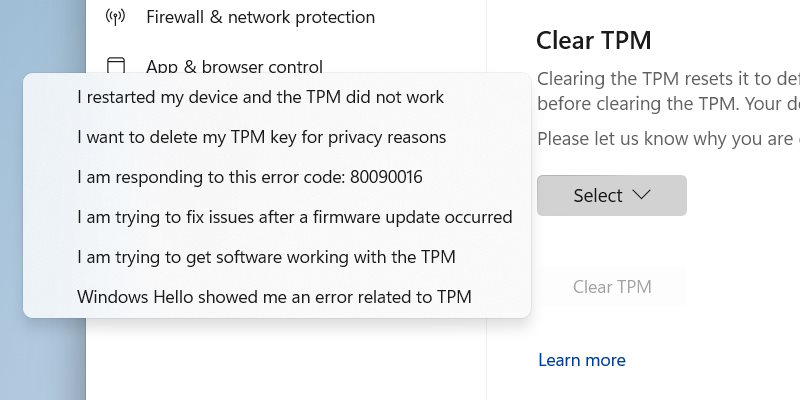Click the App & browser control window icon
This screenshot has width=800, height=400.
click(x=115, y=66)
